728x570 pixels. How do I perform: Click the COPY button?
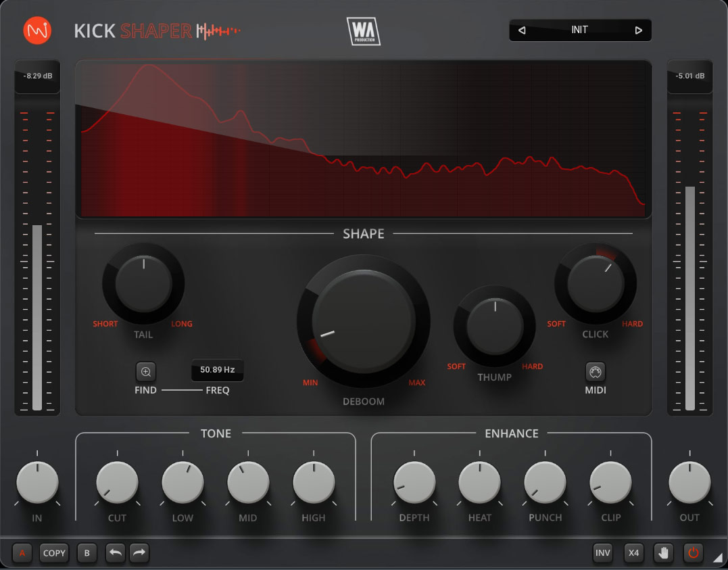click(53, 553)
